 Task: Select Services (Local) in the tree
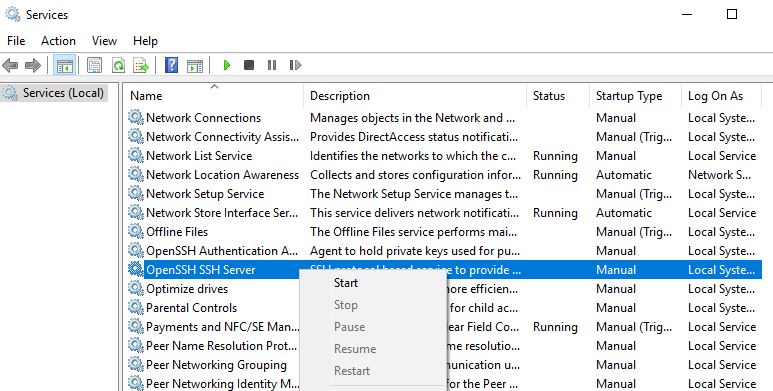pyautogui.click(x=63, y=93)
